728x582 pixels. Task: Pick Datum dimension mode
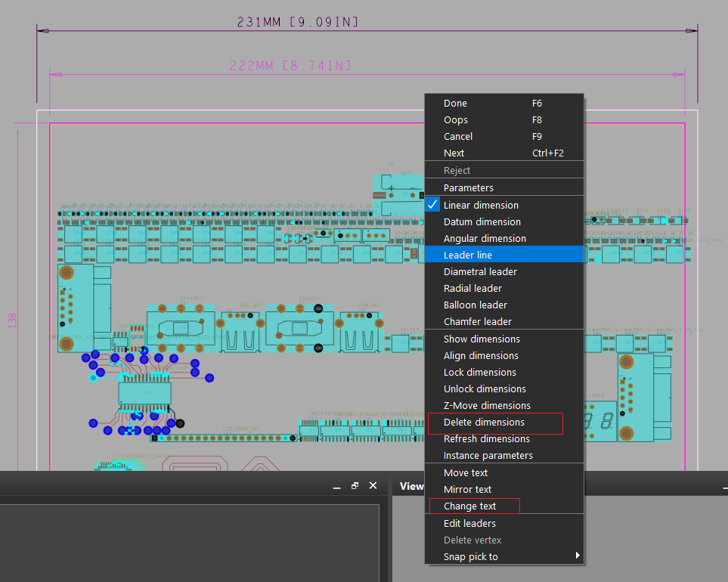click(x=482, y=221)
